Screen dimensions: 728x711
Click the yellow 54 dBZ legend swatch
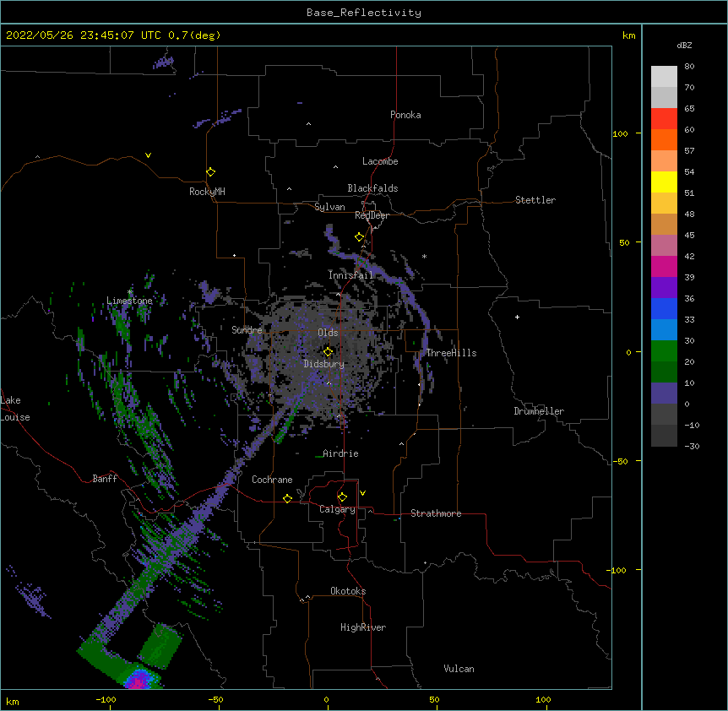pos(664,182)
